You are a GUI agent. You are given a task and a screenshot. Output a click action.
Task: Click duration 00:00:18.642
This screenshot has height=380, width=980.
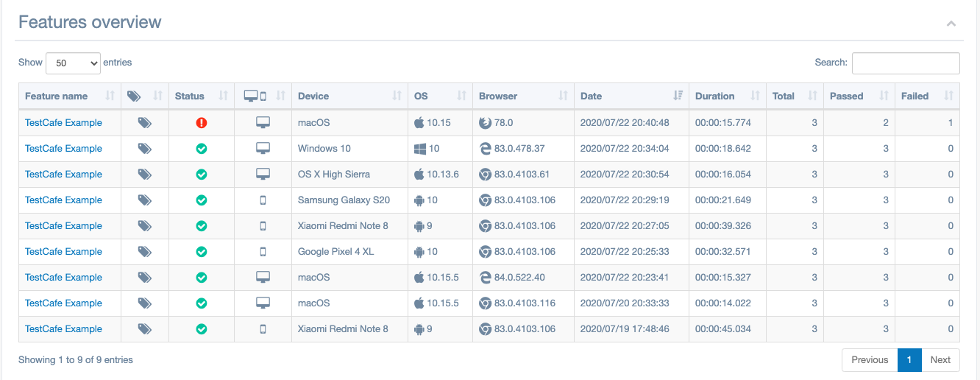pos(723,149)
